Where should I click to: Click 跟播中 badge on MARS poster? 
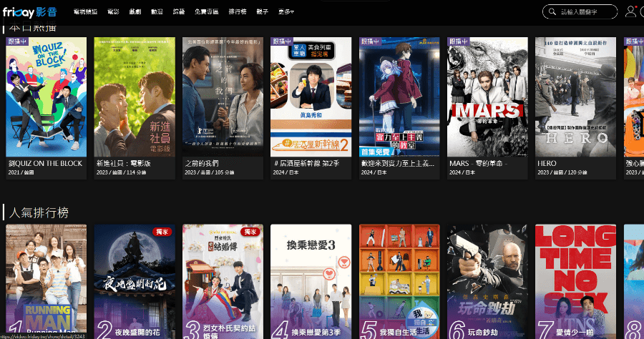[459, 41]
